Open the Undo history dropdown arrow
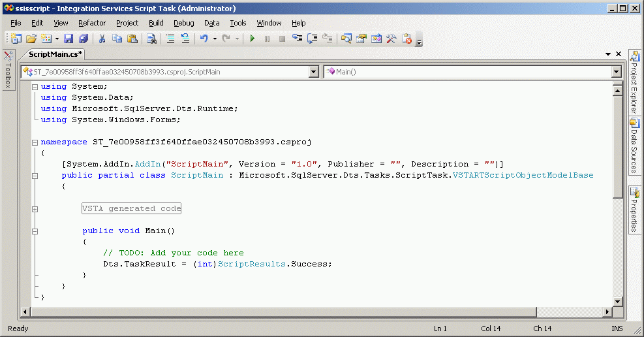This screenshot has height=337, width=644. point(215,39)
